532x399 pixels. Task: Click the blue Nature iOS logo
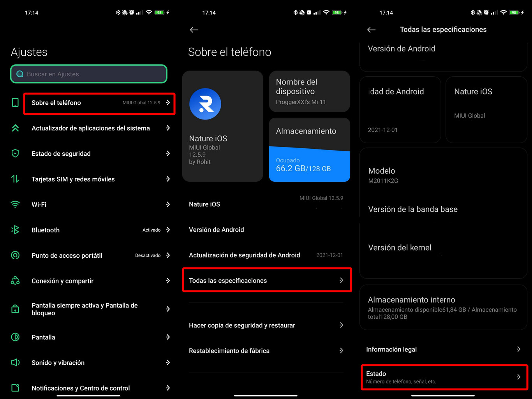[205, 104]
